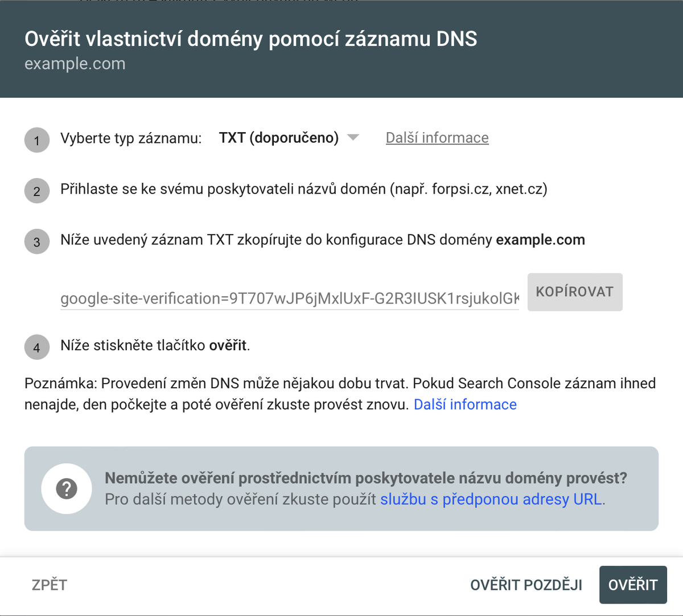Expand the record type dropdown arrow

coord(353,137)
